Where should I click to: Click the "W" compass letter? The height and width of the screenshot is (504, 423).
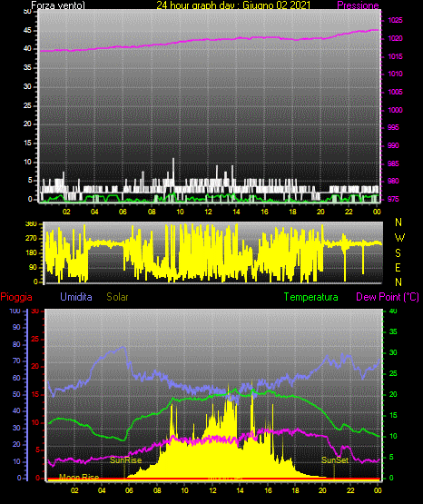[x=399, y=238]
